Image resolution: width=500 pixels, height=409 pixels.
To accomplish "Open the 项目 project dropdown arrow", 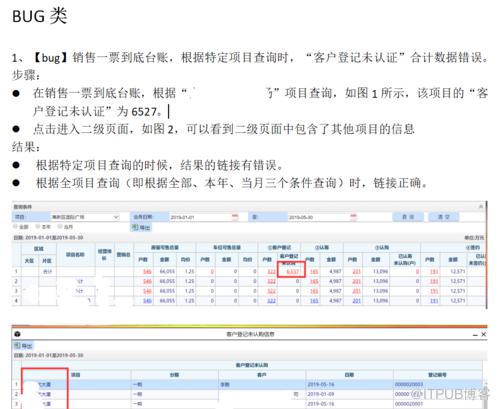I will [116, 217].
